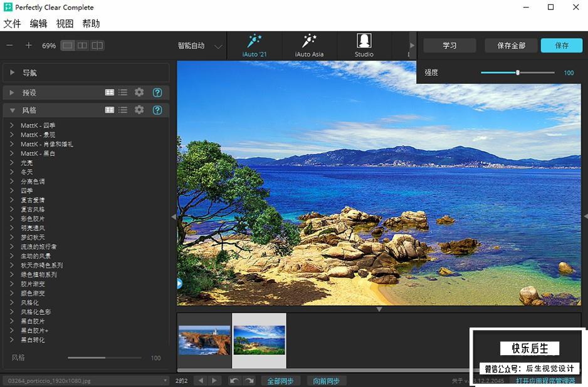Open help for 风格 panel
This screenshot has height=387, width=588.
[157, 110]
